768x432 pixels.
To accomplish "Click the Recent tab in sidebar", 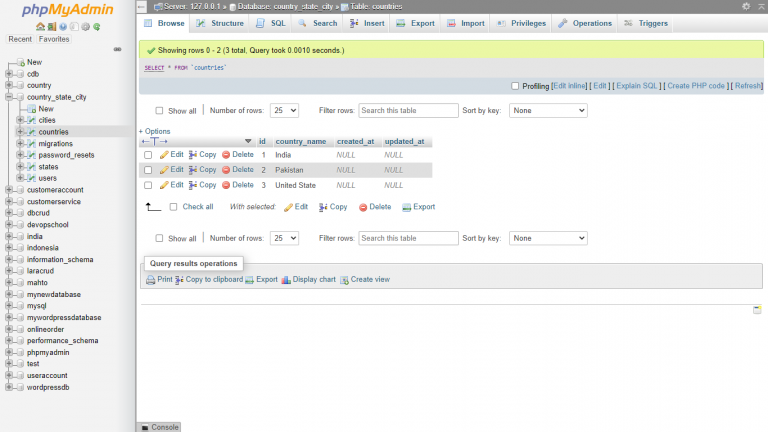I will point(20,39).
